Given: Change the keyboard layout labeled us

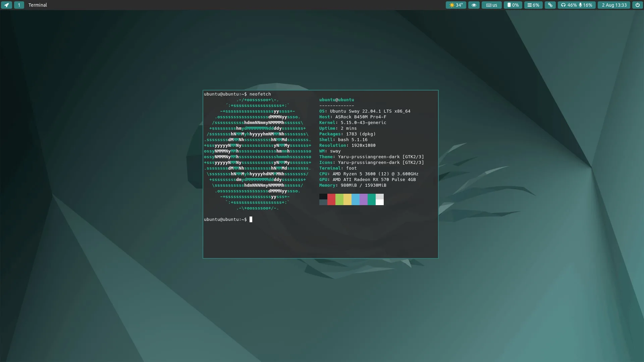Looking at the screenshot, I should coord(491,5).
